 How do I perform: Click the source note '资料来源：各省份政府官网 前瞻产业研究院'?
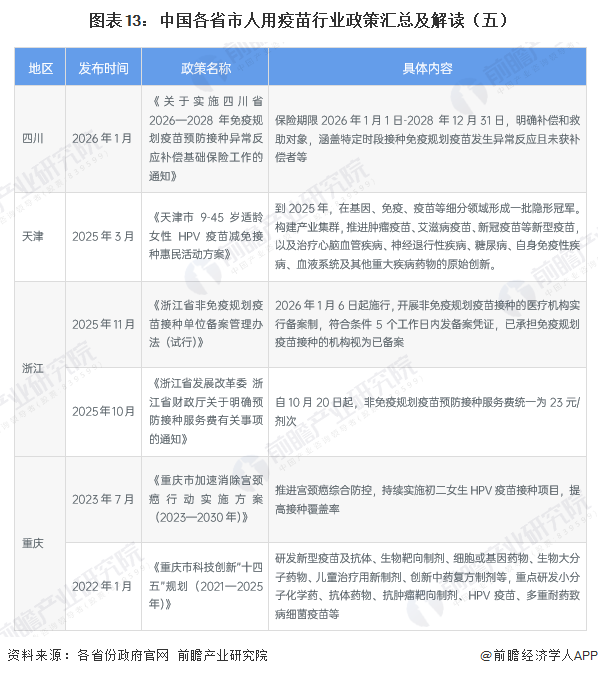(138, 656)
